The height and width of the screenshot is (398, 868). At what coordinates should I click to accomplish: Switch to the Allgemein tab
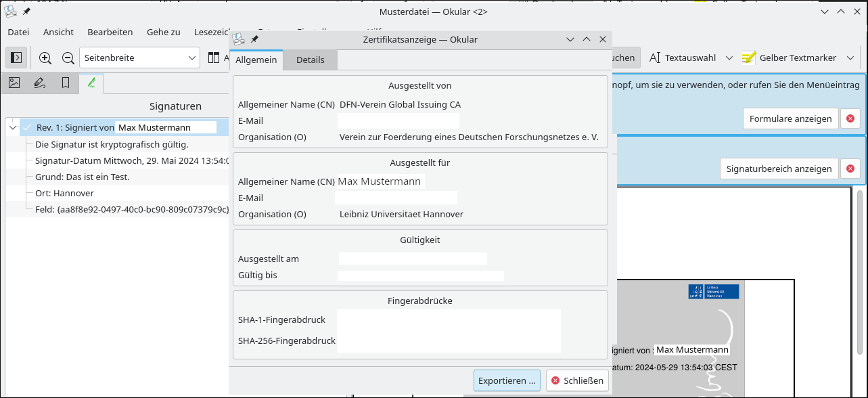(x=256, y=60)
